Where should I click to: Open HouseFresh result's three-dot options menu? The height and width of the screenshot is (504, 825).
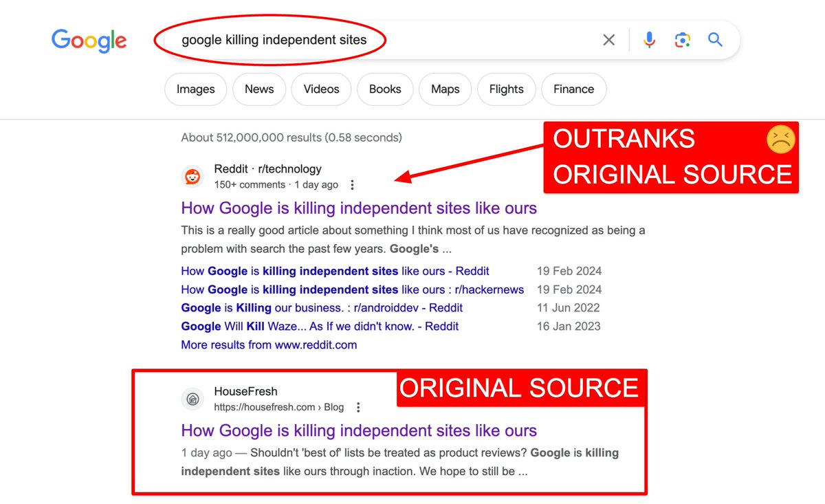(x=357, y=407)
